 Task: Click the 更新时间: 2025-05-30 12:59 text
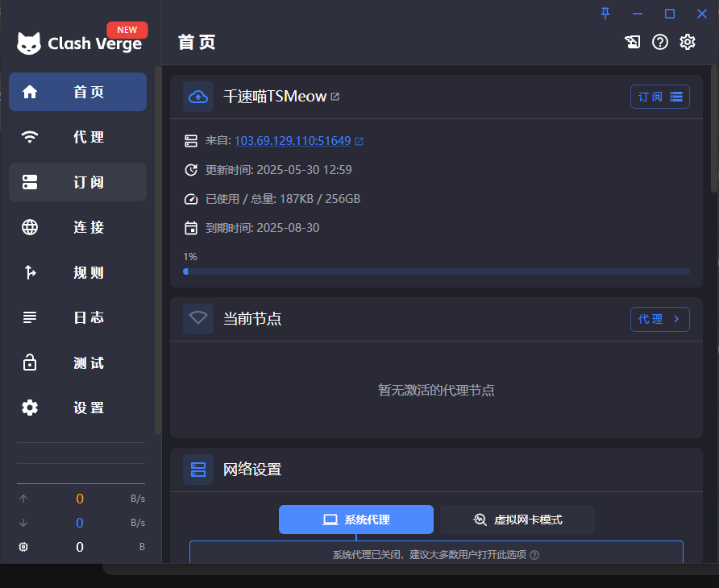278,170
